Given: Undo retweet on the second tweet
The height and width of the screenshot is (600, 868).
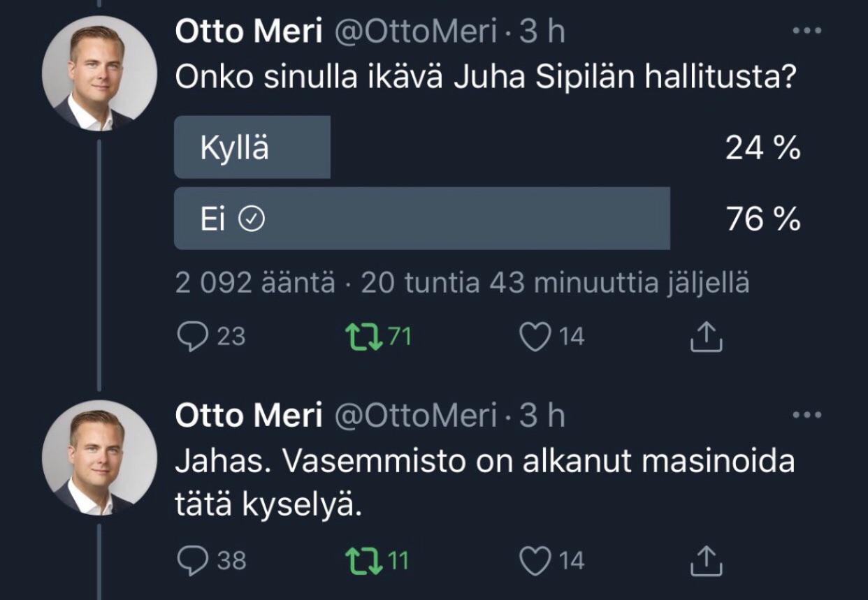Looking at the screenshot, I should click(363, 559).
